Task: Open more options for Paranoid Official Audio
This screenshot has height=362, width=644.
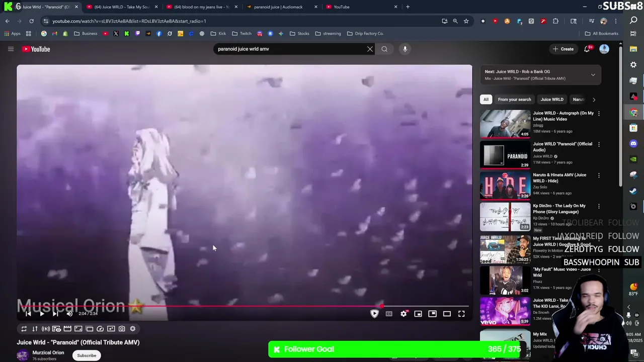Action: pos(599,144)
